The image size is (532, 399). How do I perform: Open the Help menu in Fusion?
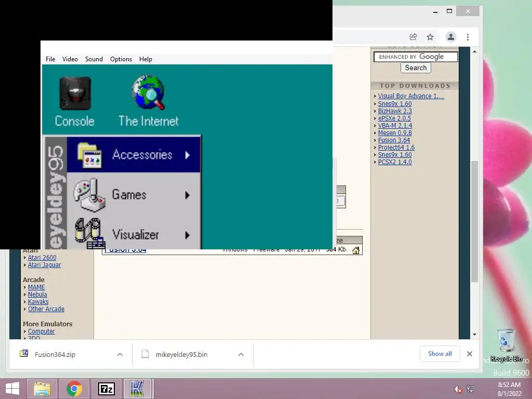point(145,59)
